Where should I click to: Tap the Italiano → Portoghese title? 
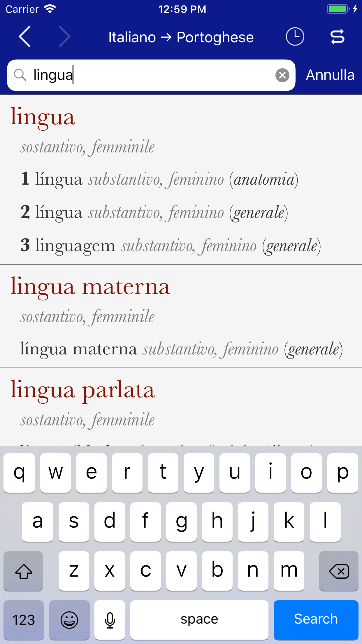coord(181,37)
